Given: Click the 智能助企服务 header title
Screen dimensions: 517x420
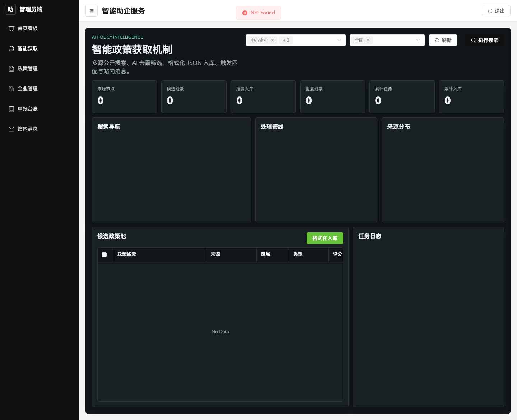Looking at the screenshot, I should click(124, 11).
